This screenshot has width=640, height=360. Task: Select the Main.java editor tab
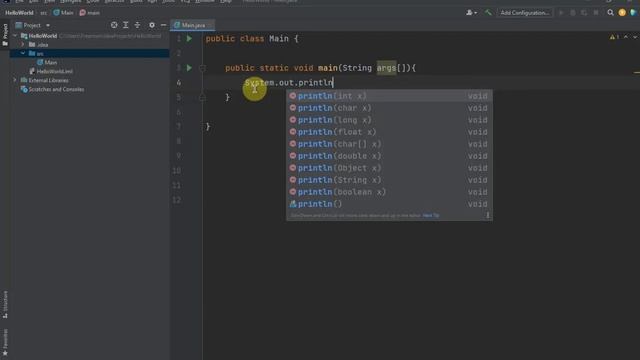[192, 25]
